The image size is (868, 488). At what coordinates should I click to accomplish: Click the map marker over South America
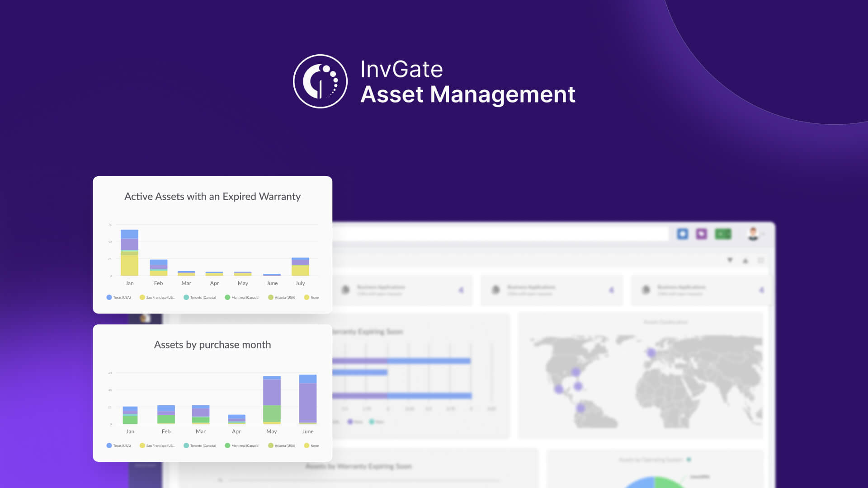coord(580,408)
